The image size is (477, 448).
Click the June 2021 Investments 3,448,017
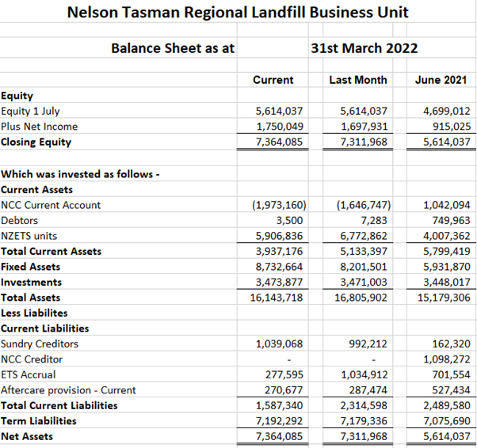tap(447, 283)
